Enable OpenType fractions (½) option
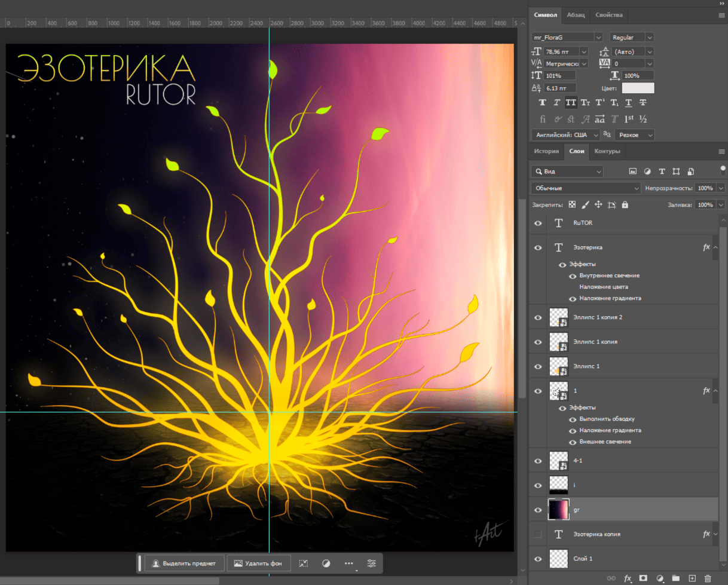The width and height of the screenshot is (728, 585). (643, 118)
